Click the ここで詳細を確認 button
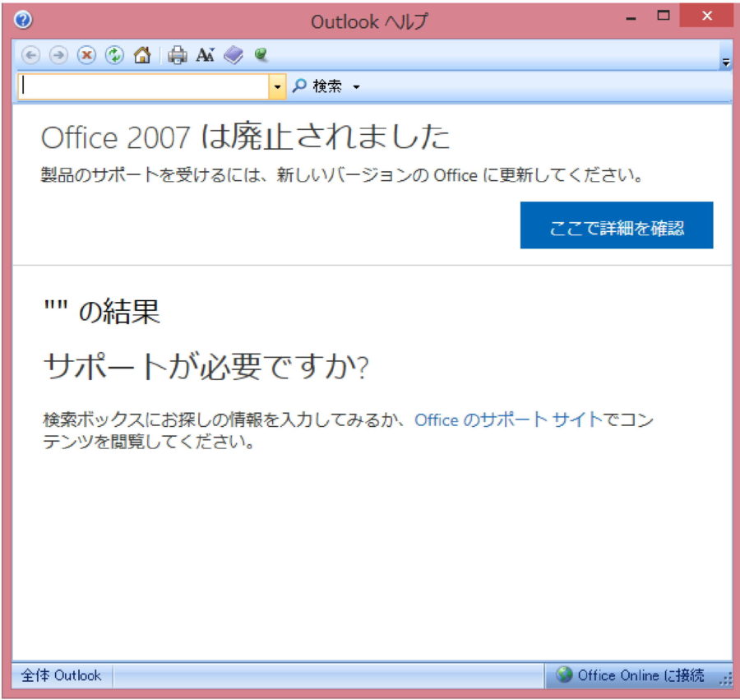Screen dimensions: 740x700 coord(617,225)
